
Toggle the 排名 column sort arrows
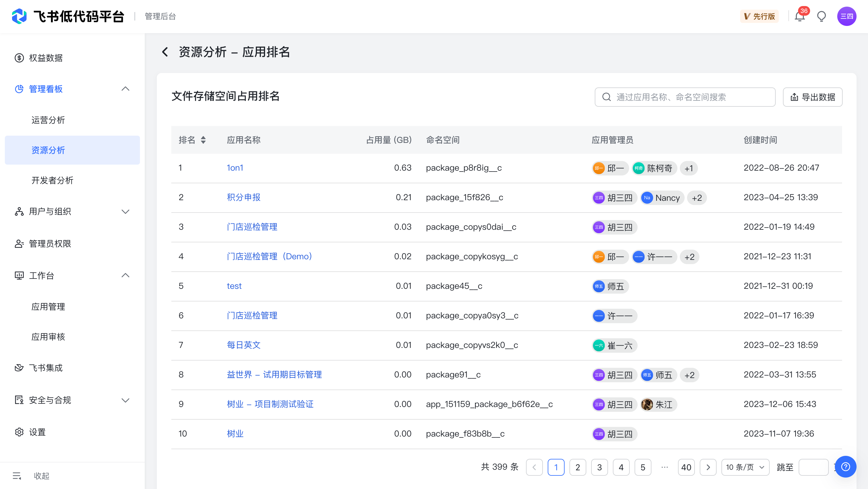pos(203,140)
